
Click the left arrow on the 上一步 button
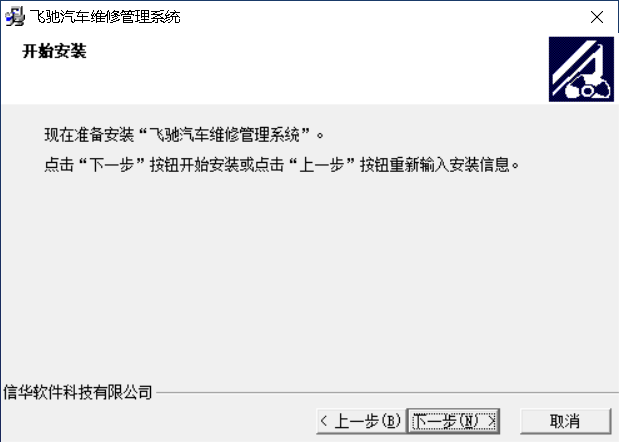pos(324,421)
